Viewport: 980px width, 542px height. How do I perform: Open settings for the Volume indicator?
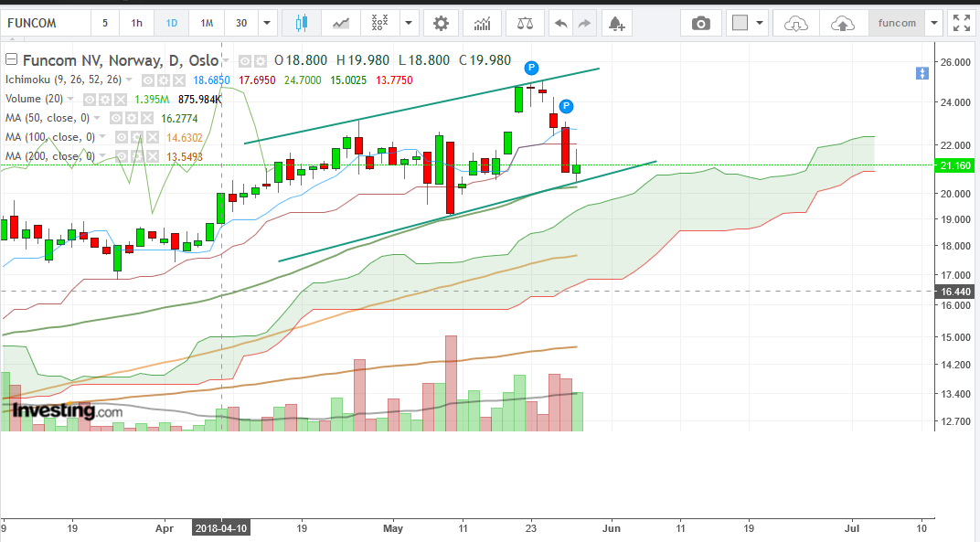(x=105, y=100)
